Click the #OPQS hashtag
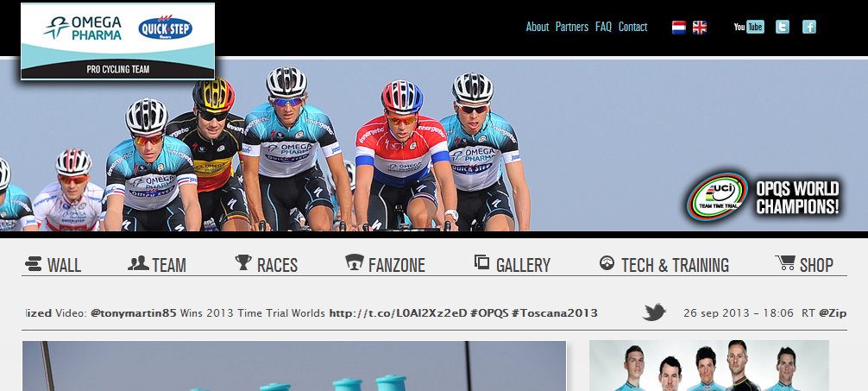 point(489,313)
